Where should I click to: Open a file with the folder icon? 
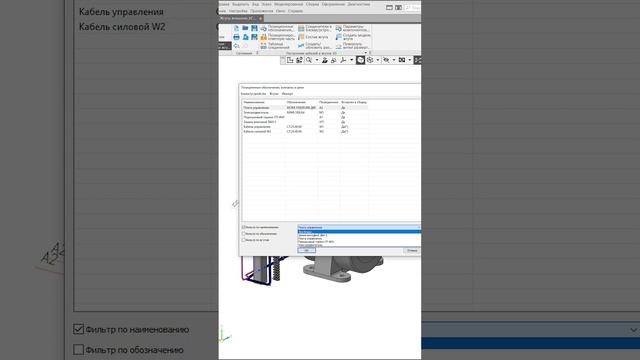click(245, 28)
